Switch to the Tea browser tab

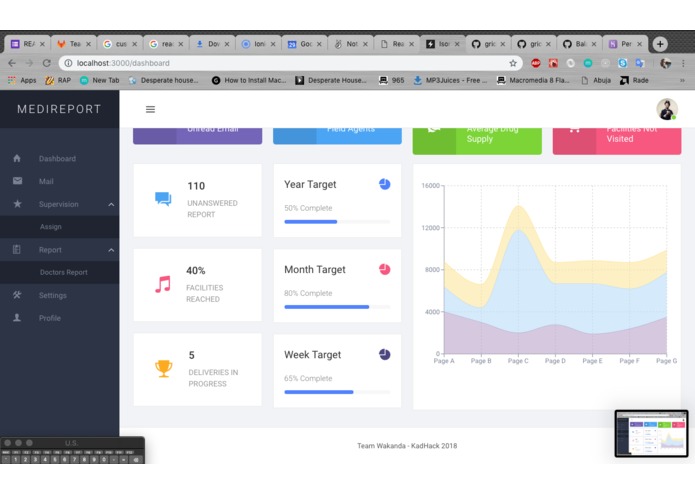point(74,44)
